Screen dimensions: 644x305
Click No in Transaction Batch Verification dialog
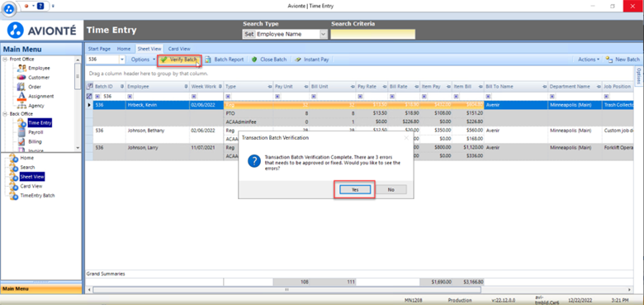pyautogui.click(x=391, y=189)
